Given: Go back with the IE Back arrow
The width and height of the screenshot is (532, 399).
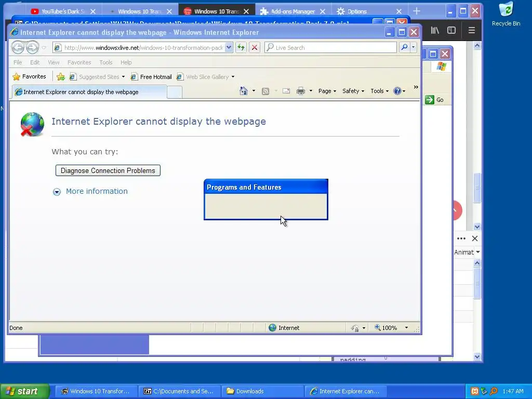Looking at the screenshot, I should pos(18,47).
